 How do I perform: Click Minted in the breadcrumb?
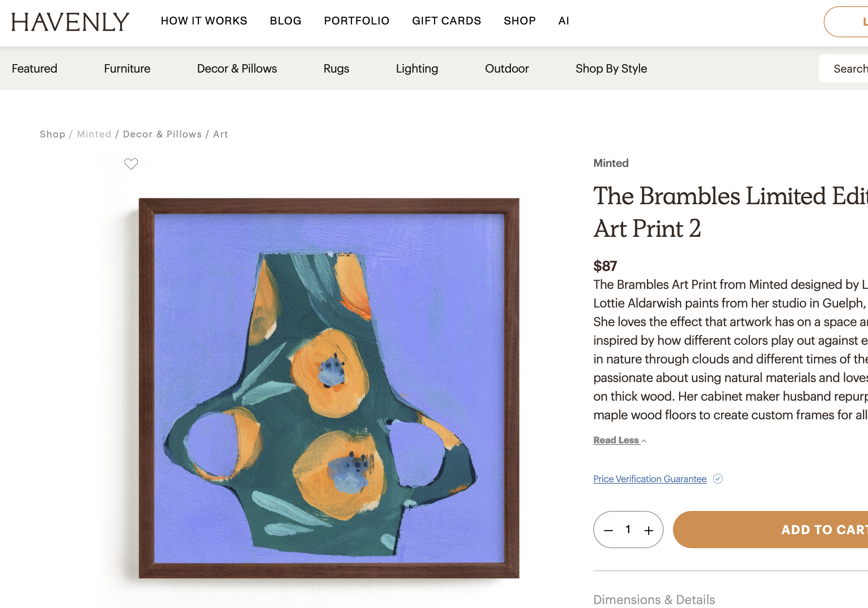coord(94,134)
